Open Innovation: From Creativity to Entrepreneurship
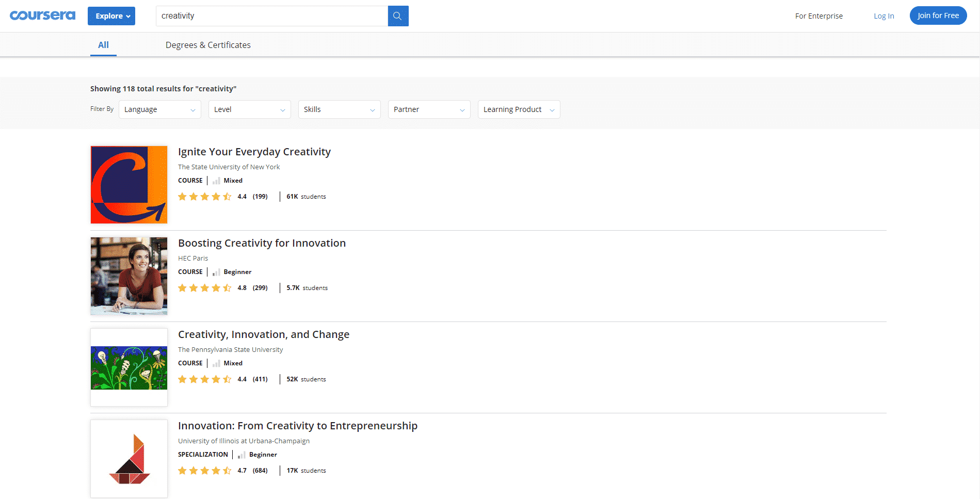This screenshot has width=980, height=499. [x=298, y=426]
